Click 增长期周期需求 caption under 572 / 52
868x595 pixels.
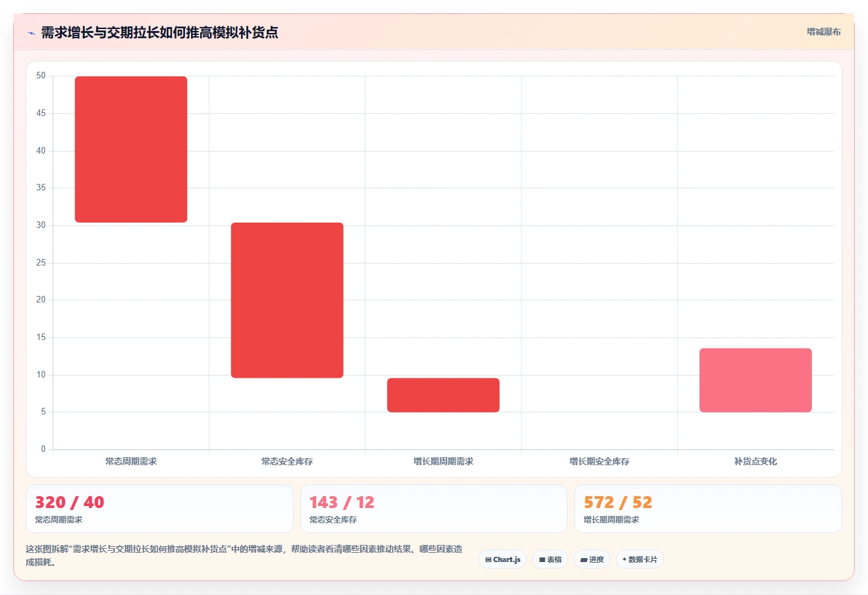(x=611, y=520)
